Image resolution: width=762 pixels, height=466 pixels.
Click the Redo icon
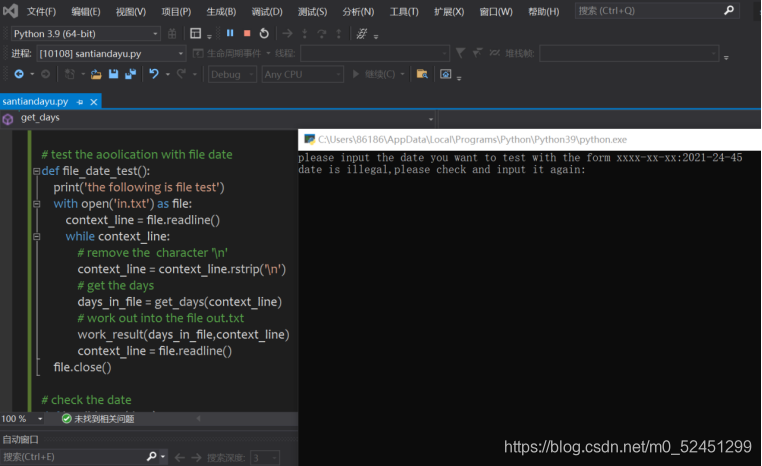181,74
